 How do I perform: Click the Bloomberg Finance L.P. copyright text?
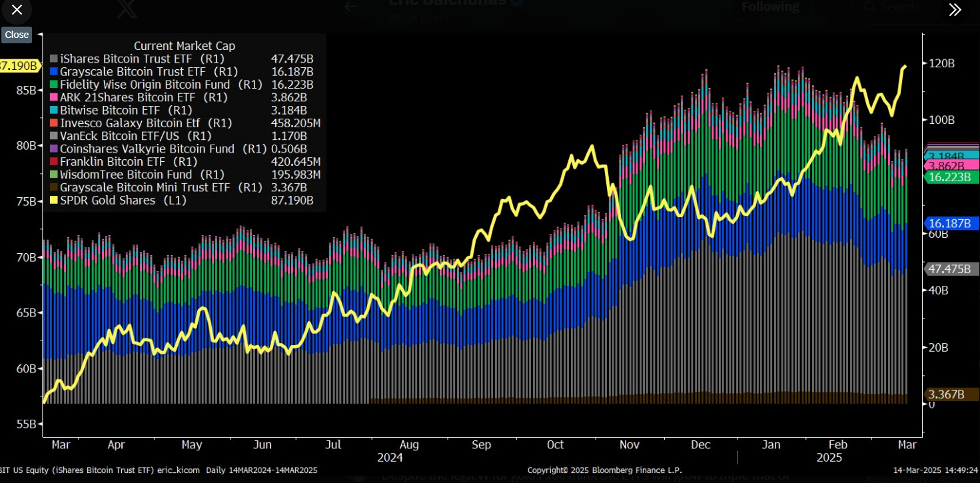(605, 470)
